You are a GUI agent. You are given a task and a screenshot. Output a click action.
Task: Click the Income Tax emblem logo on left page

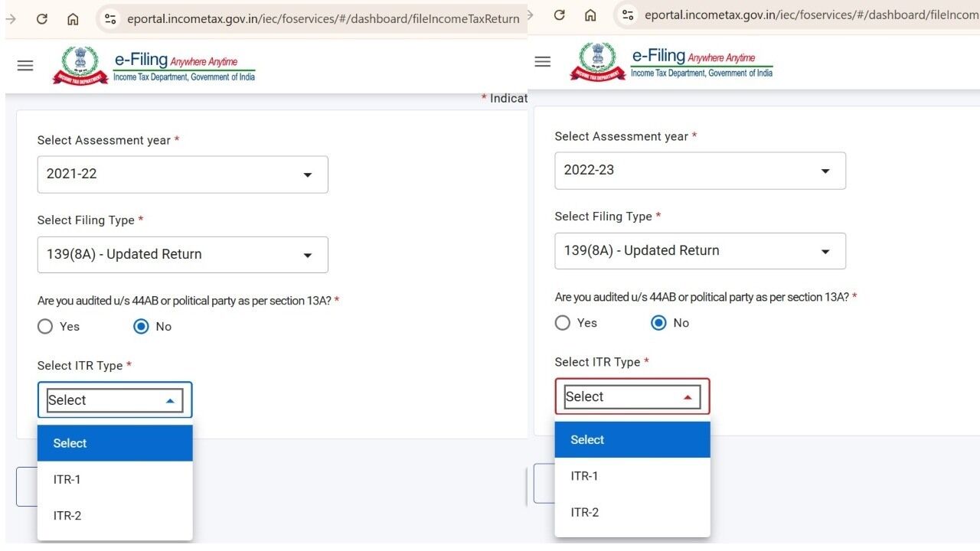point(80,66)
